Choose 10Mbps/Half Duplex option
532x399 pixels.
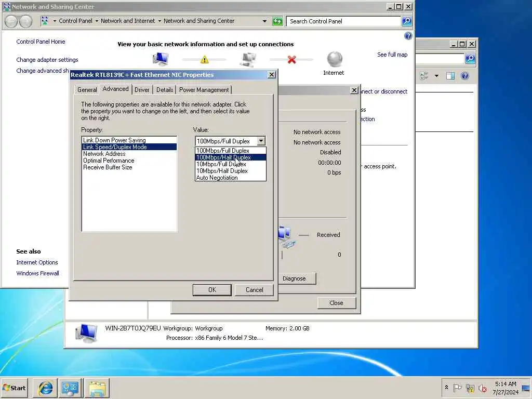pyautogui.click(x=230, y=171)
